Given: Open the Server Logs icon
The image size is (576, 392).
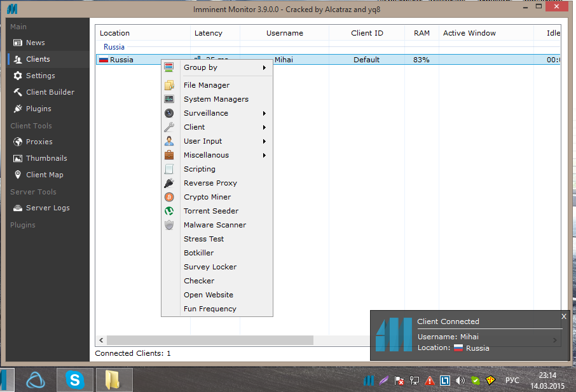Looking at the screenshot, I should (18, 208).
